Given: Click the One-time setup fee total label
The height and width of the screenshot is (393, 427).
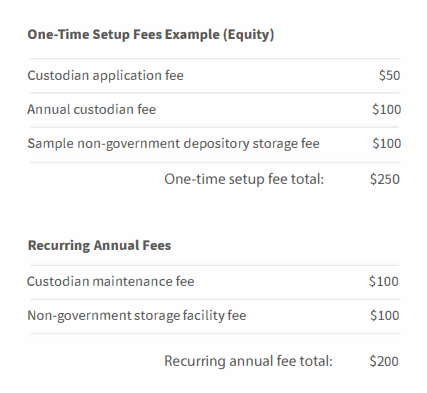Looking at the screenshot, I should click(x=244, y=179).
